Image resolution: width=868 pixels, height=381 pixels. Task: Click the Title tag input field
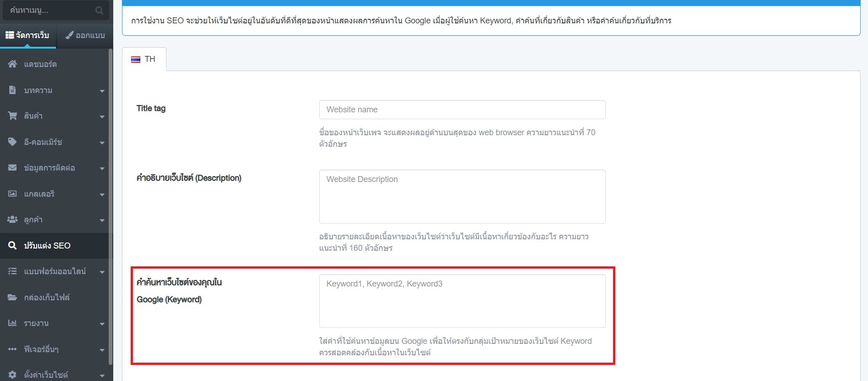(462, 110)
